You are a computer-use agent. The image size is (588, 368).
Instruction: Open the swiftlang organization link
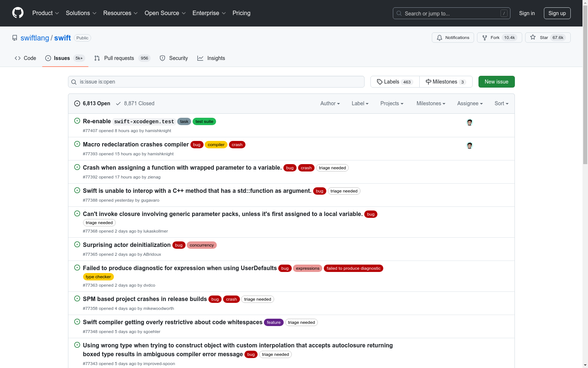[35, 38]
